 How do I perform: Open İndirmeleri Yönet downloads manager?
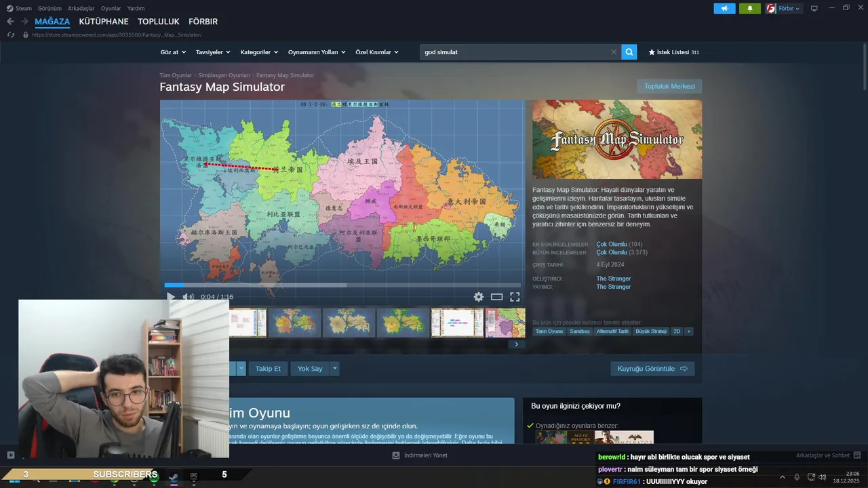point(420,455)
